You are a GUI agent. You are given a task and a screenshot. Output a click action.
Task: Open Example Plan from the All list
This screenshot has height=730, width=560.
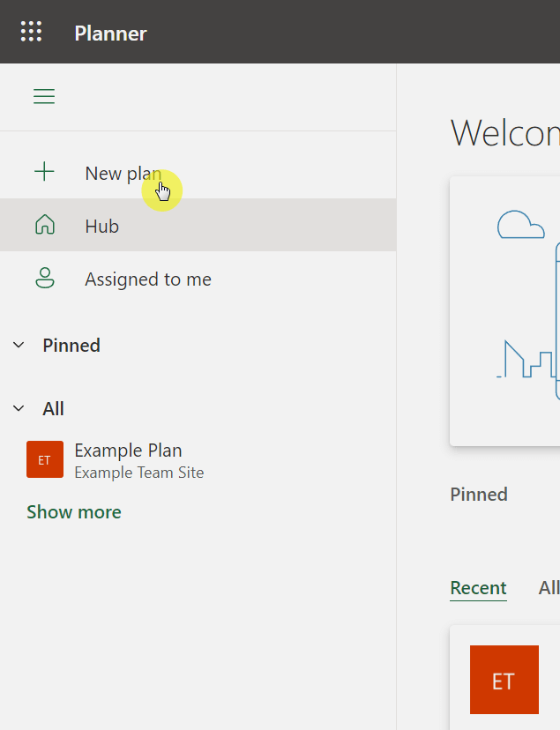click(x=128, y=451)
